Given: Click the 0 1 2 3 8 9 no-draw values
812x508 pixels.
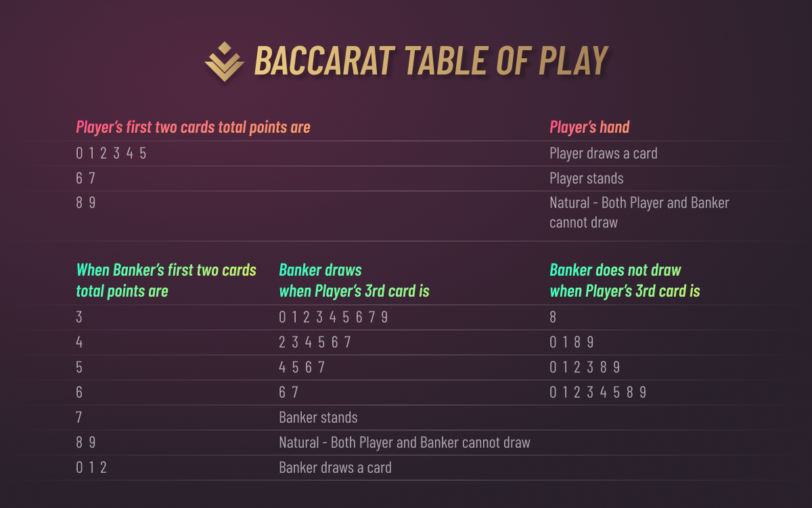Looking at the screenshot, I should pos(585,367).
